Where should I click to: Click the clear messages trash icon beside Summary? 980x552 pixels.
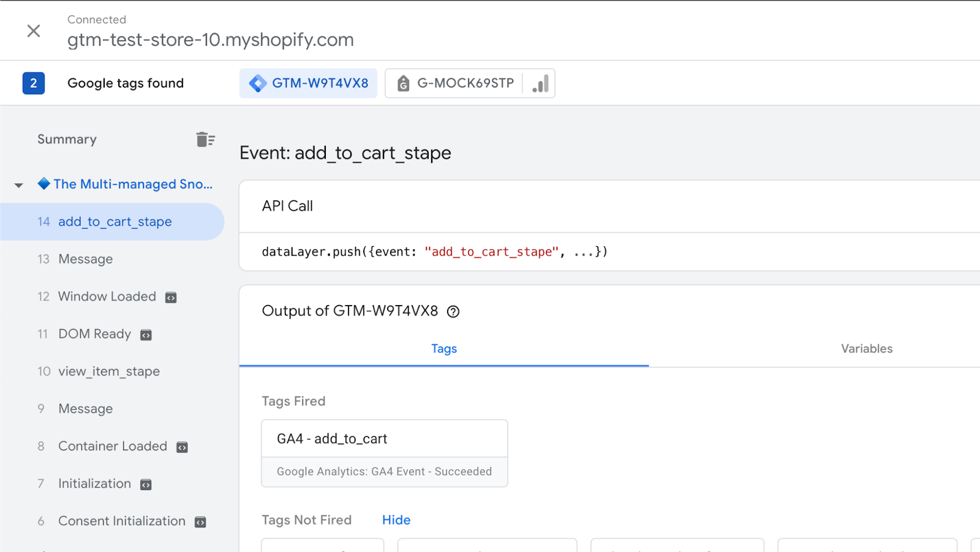(206, 139)
